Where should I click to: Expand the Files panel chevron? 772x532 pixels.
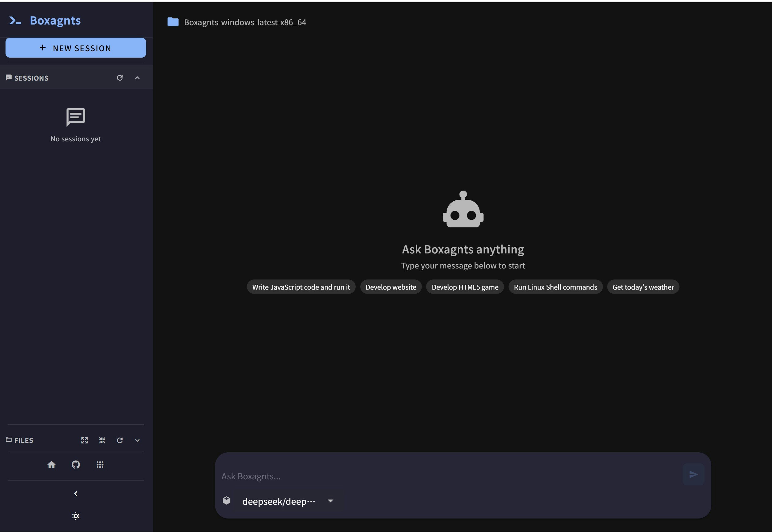point(137,440)
